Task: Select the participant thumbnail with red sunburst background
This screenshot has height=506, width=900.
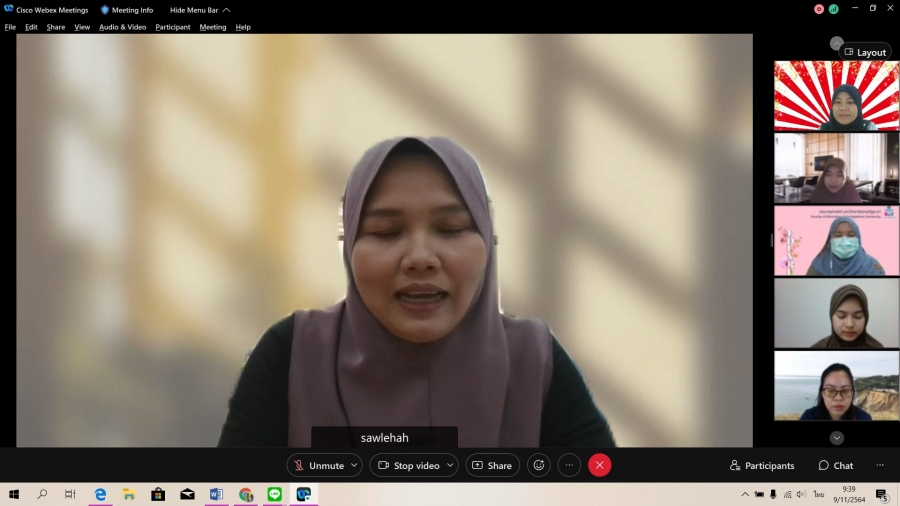Action: point(836,96)
